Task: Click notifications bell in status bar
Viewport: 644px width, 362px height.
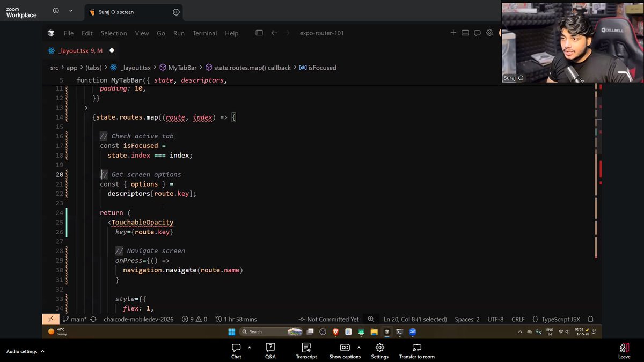Action: click(x=590, y=319)
